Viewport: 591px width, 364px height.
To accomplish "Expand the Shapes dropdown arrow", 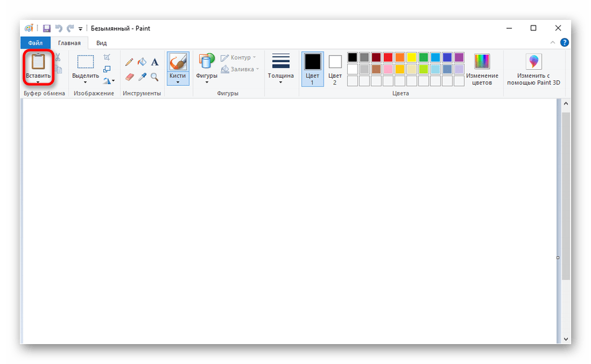I will coord(207,82).
